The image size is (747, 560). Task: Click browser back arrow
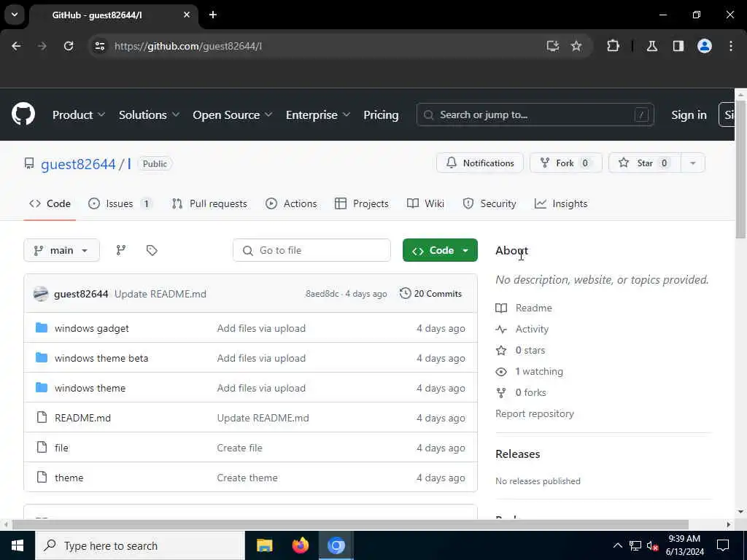tap(16, 46)
